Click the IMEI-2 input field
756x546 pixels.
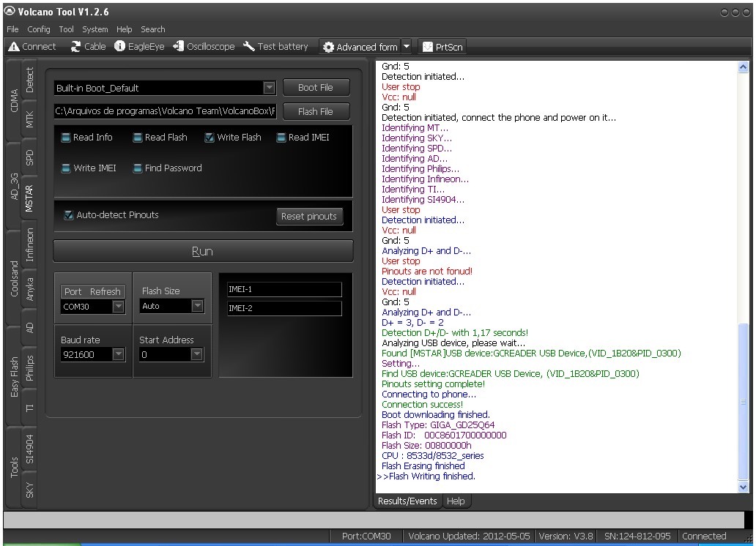pyautogui.click(x=284, y=308)
